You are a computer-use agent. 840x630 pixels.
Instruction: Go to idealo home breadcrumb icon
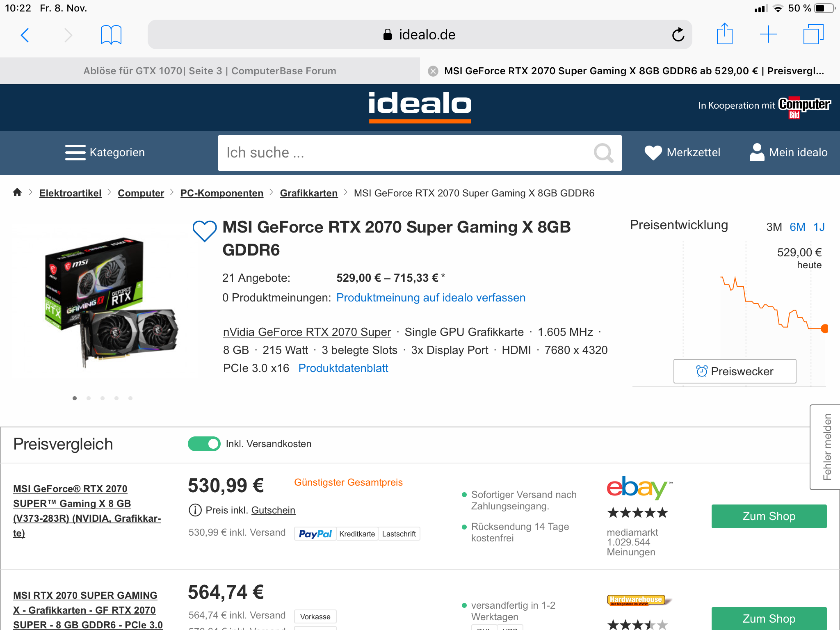tap(17, 192)
